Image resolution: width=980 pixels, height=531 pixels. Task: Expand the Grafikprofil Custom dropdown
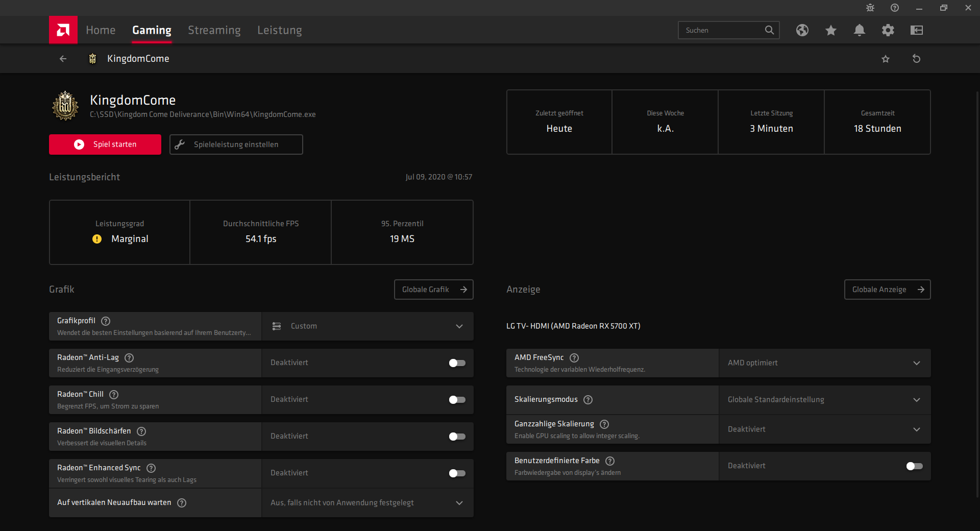pyautogui.click(x=367, y=326)
